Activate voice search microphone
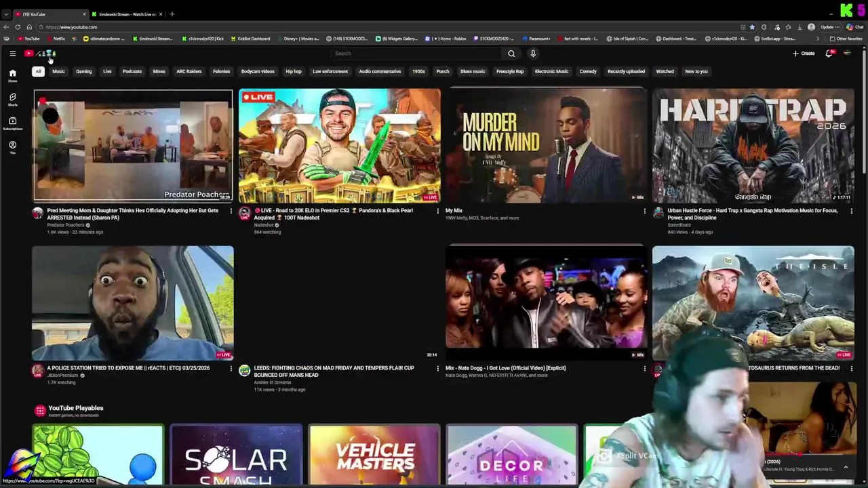This screenshot has width=868, height=488. tap(533, 54)
